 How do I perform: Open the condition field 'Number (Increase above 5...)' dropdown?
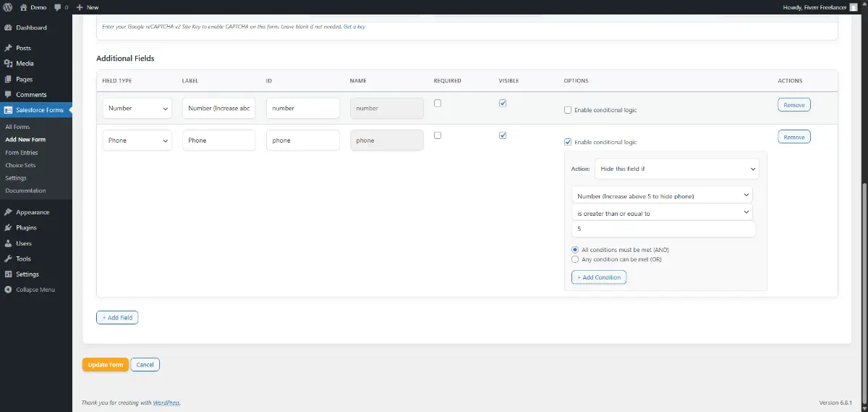click(662, 196)
